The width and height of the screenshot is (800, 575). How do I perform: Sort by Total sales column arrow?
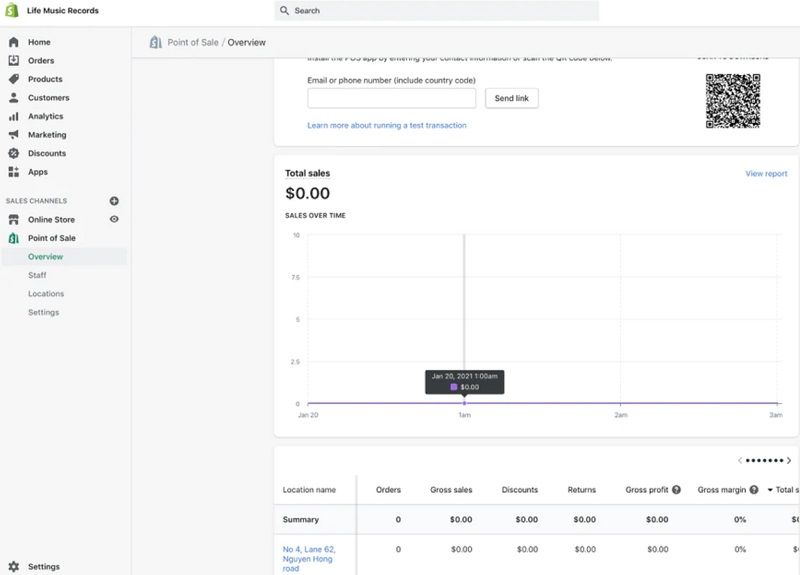(x=770, y=490)
